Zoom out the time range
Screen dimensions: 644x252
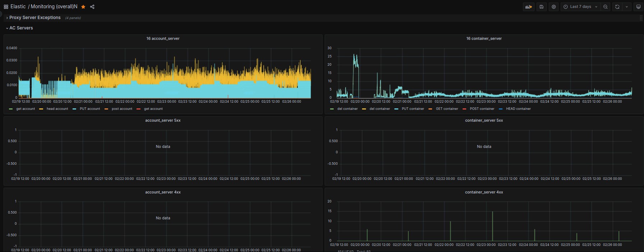[x=606, y=7]
